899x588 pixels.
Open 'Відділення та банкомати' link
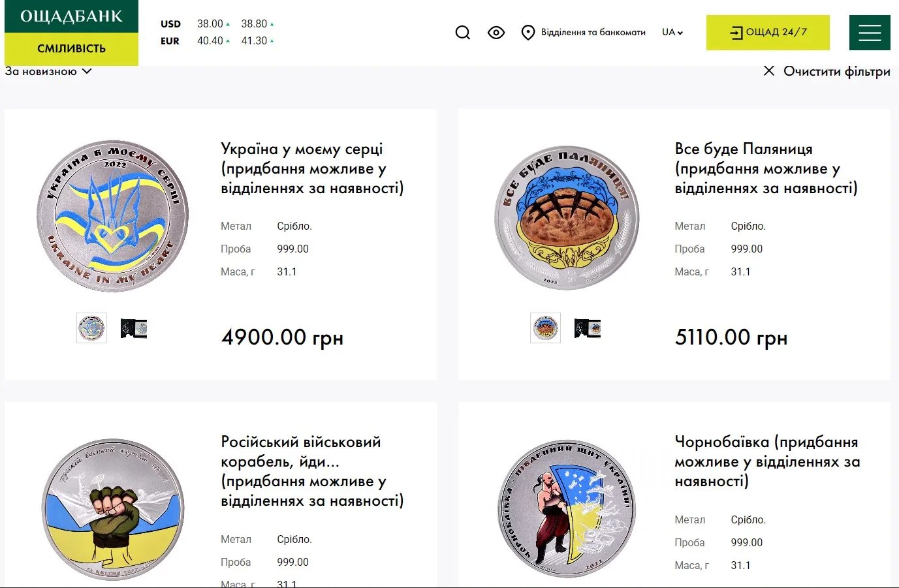click(593, 32)
